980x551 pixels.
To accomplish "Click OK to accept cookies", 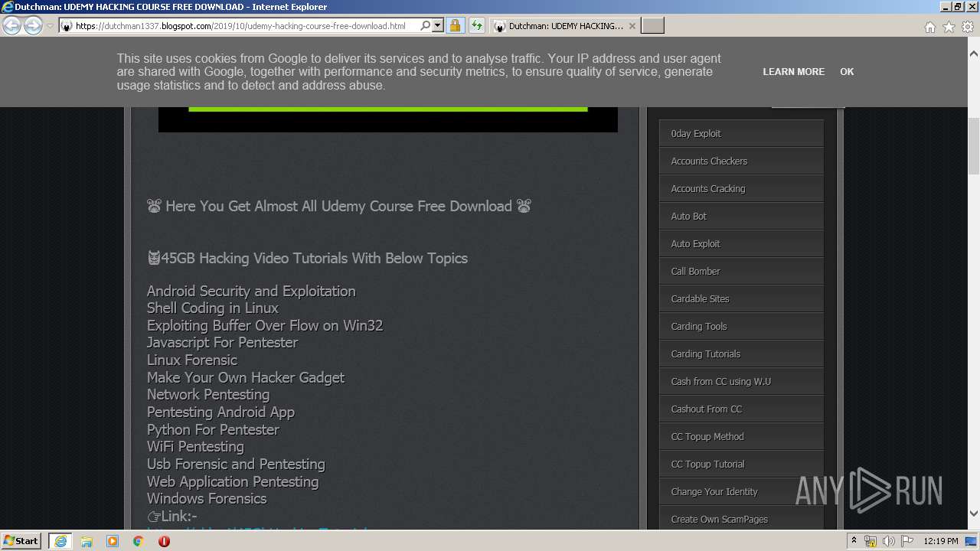I will click(847, 72).
